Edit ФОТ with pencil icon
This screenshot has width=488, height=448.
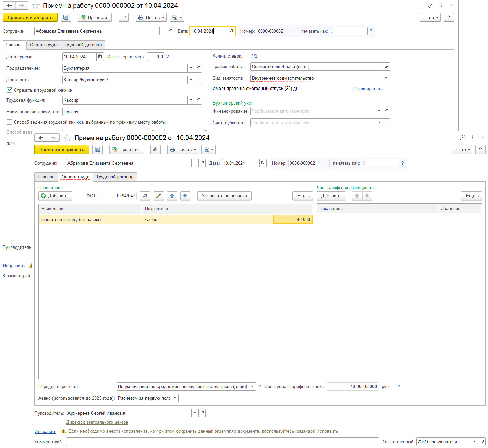[x=158, y=196]
